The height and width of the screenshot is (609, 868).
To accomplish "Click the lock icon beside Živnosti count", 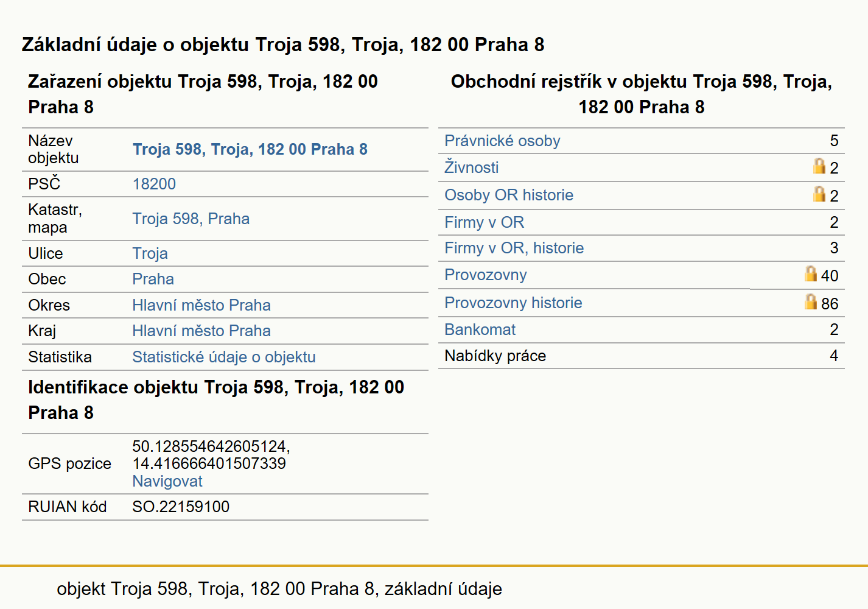I will 819,166.
